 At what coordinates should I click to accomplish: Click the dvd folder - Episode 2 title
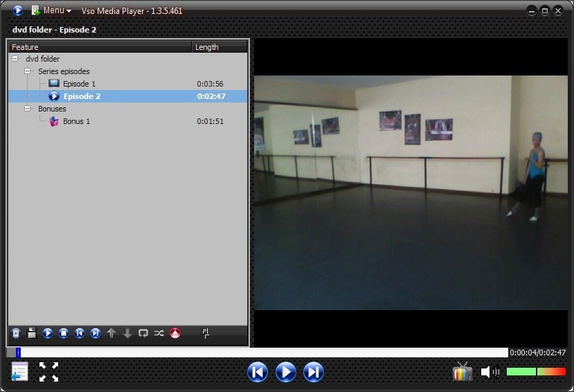click(x=54, y=30)
